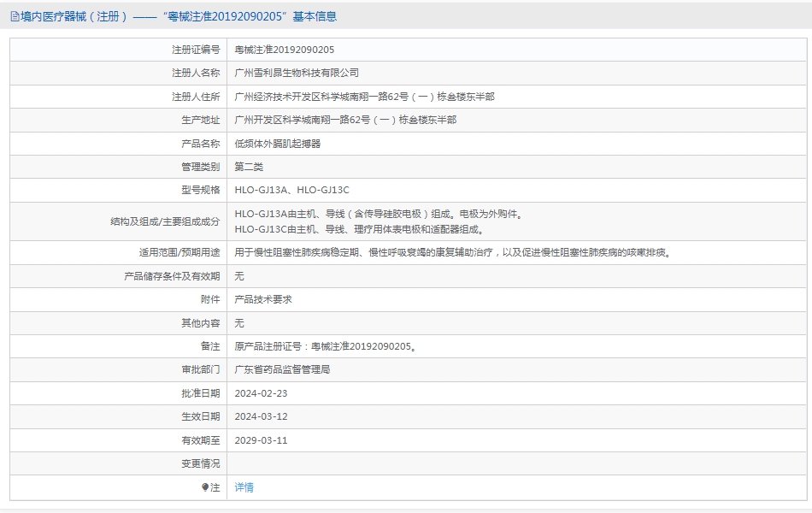This screenshot has height=513, width=812.
Task: Click the 无 value in the 产品储存条件及有效期 row
Action: 238,276
